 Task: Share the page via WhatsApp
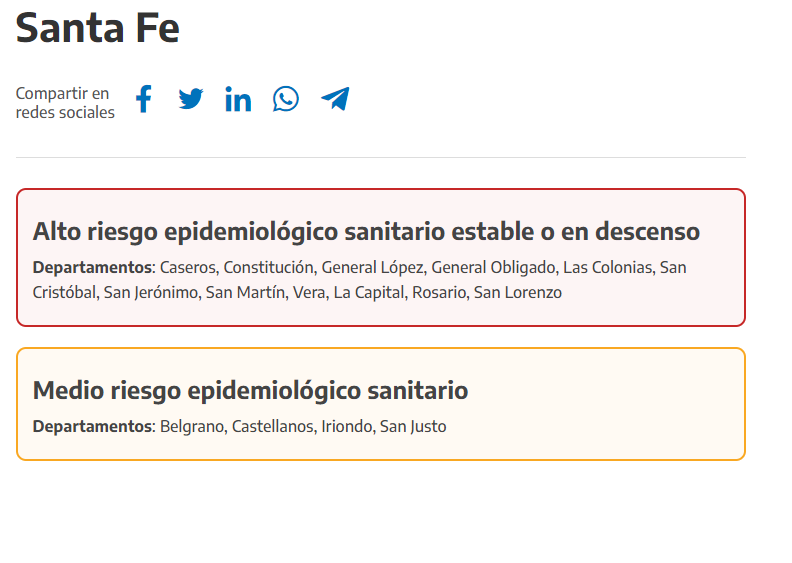[286, 99]
